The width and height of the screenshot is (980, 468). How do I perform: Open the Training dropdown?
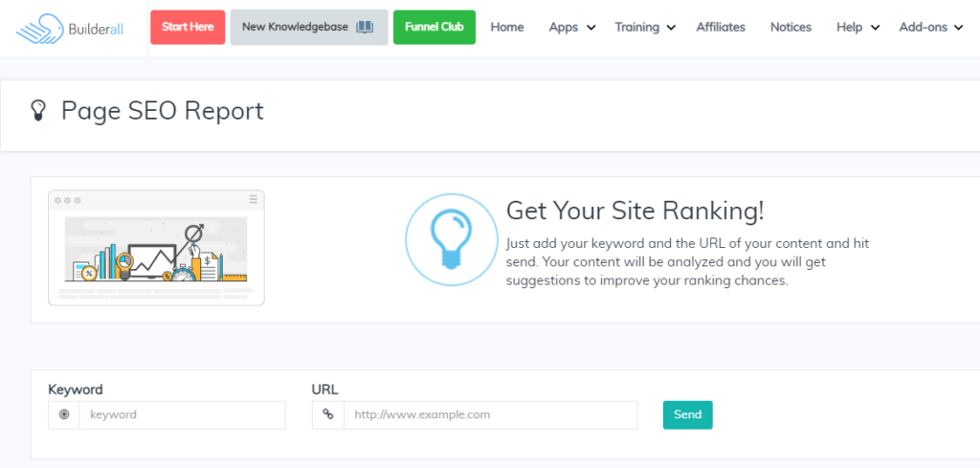[645, 28]
